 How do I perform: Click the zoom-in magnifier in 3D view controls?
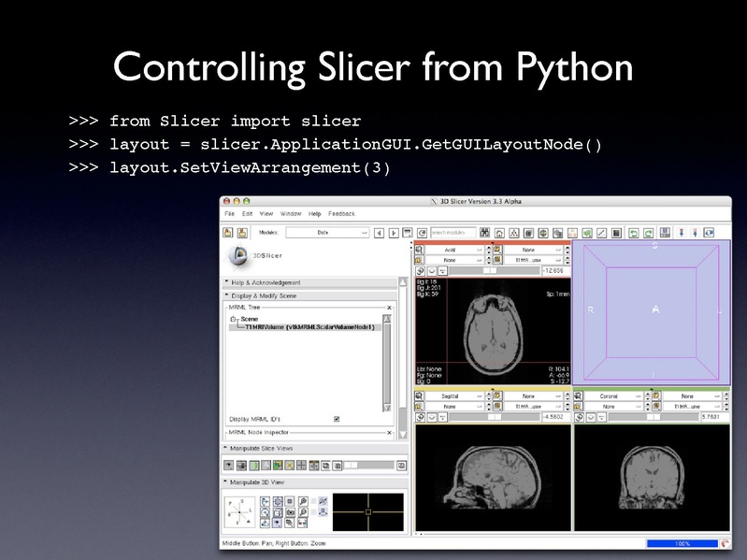pyautogui.click(x=303, y=501)
